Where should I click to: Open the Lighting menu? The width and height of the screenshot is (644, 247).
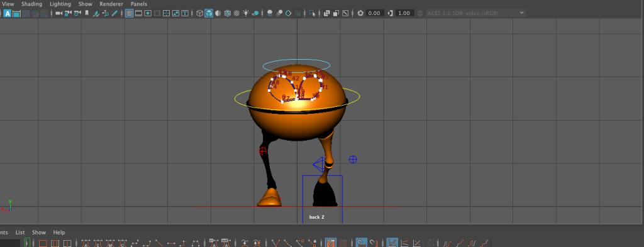tap(60, 4)
